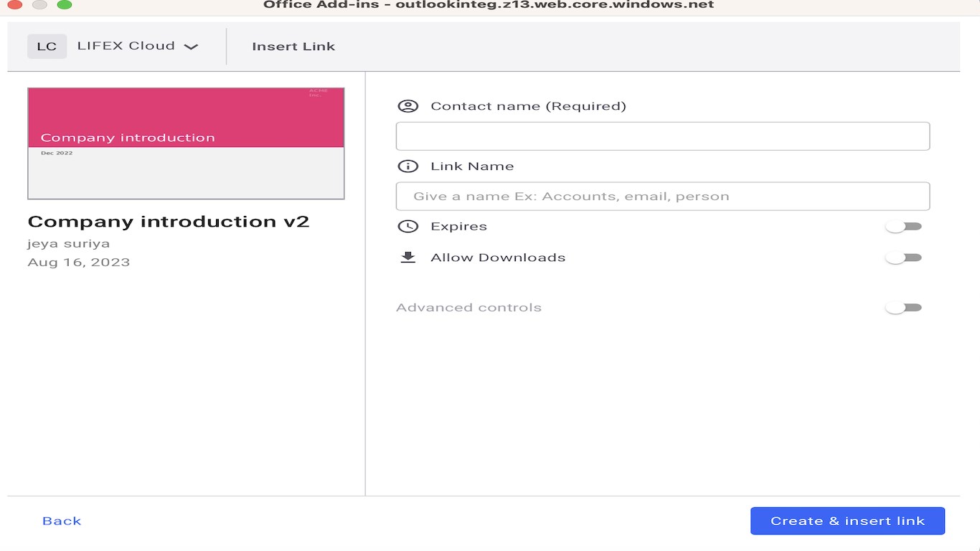Click the LC workspace avatar badge
The image size is (980, 551).
[47, 47]
